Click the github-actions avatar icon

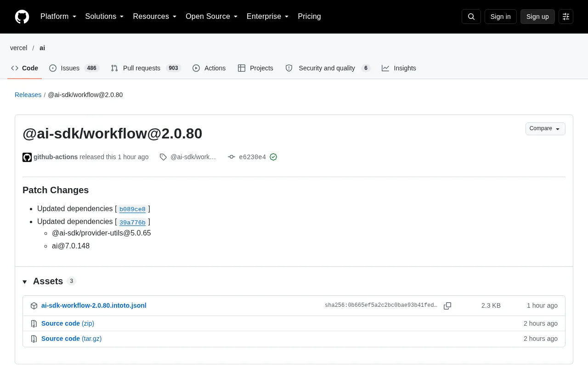tap(27, 157)
